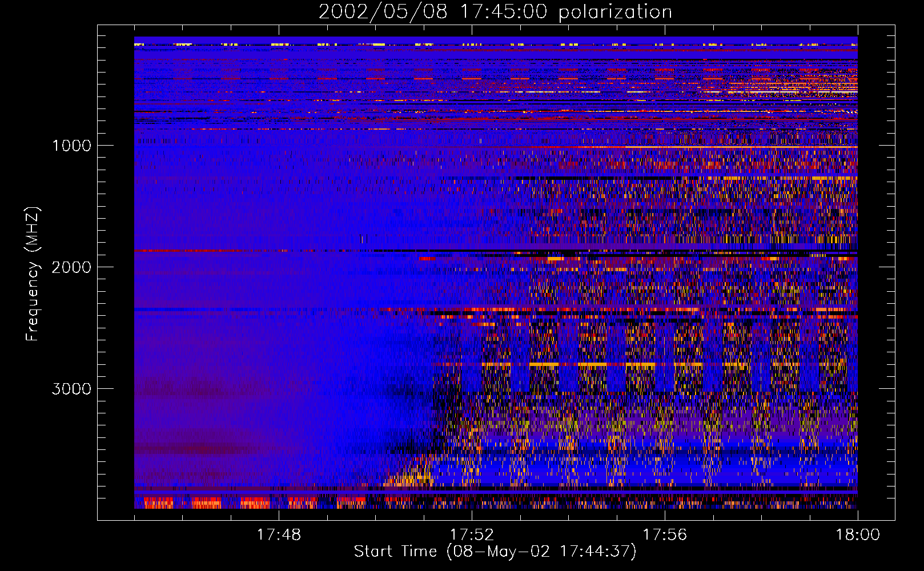Click the 18:00 time tick label

[858, 535]
